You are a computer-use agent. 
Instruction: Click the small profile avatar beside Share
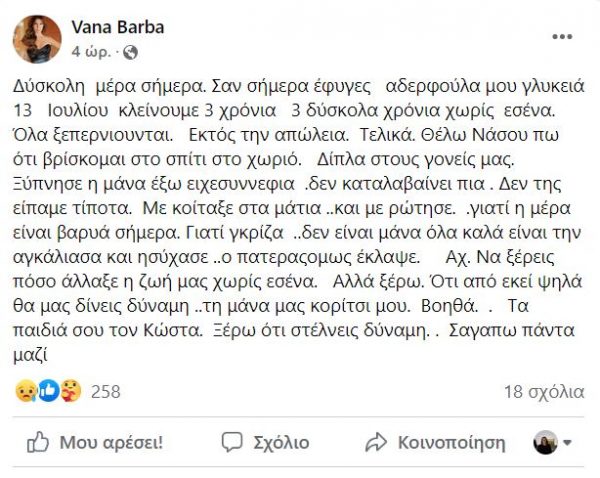[x=546, y=442]
